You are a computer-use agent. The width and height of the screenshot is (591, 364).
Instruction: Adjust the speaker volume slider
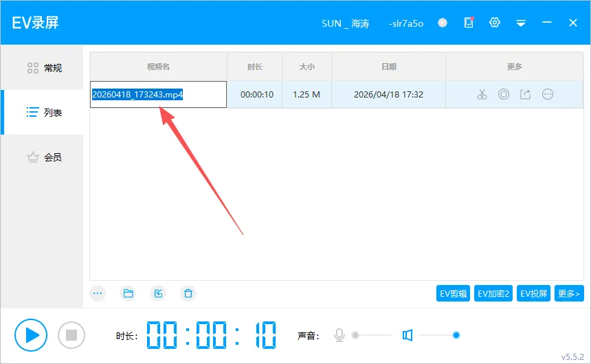tap(439, 335)
